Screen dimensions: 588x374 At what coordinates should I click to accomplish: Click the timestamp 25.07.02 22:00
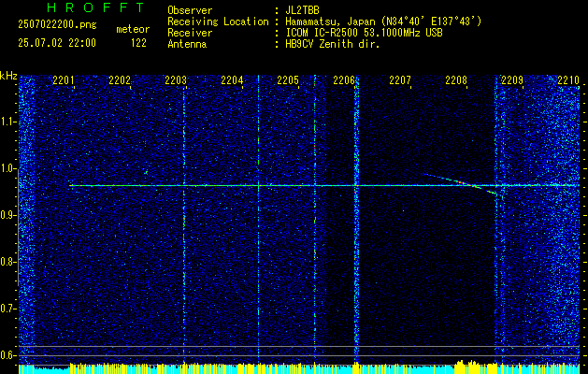[57, 43]
